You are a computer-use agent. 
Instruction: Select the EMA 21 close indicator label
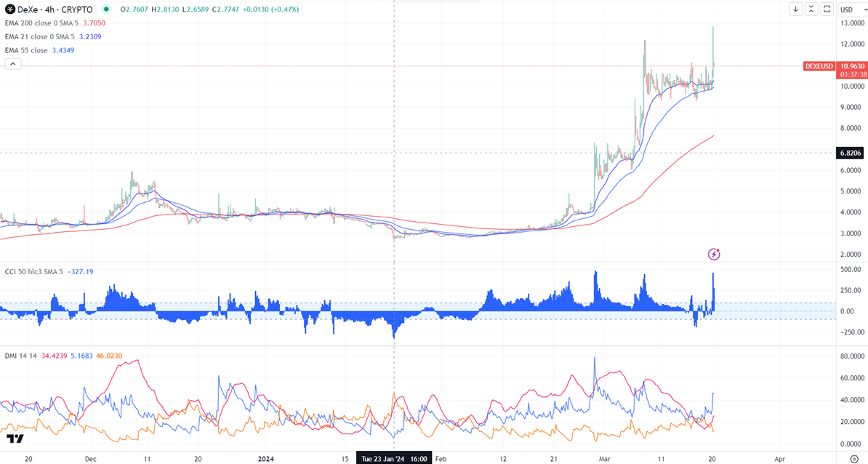tap(40, 36)
